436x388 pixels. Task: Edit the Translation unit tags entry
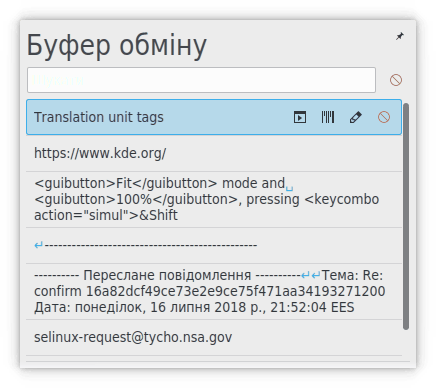(355, 117)
